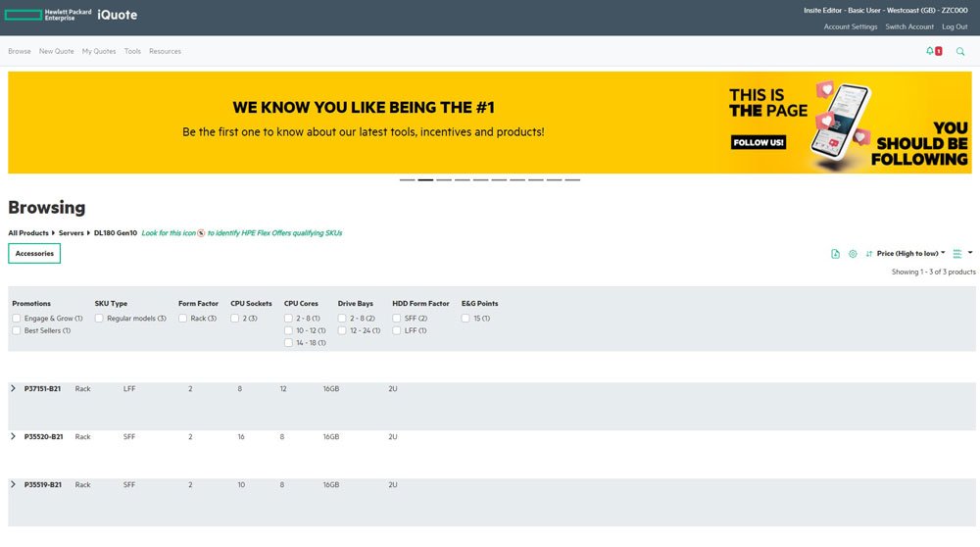Check CPU Cores 14 - 18 filter

tap(288, 342)
